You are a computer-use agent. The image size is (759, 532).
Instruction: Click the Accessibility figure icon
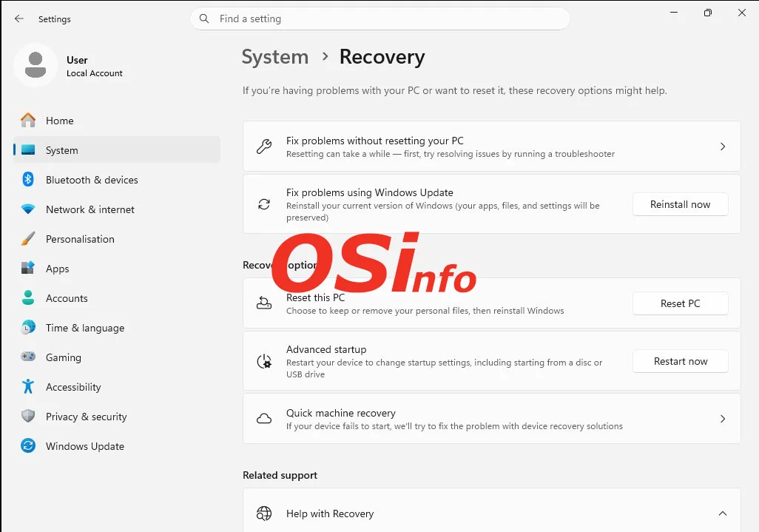(28, 387)
